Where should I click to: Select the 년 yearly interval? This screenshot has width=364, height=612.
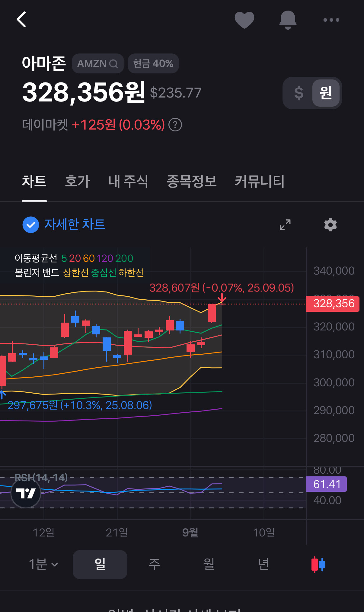pos(263,564)
